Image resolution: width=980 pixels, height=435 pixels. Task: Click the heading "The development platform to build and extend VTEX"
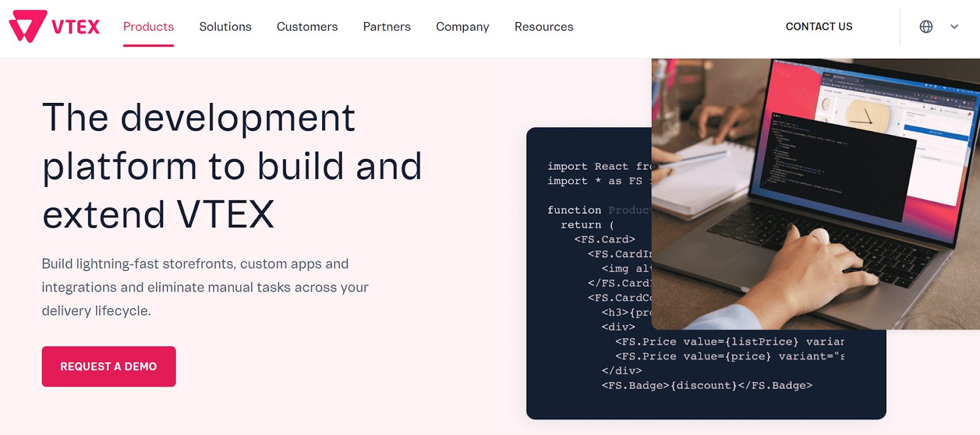click(x=232, y=165)
